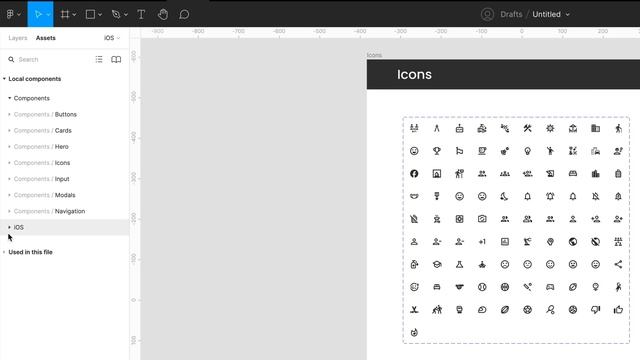Select the cricket bat icon

pos(527,287)
